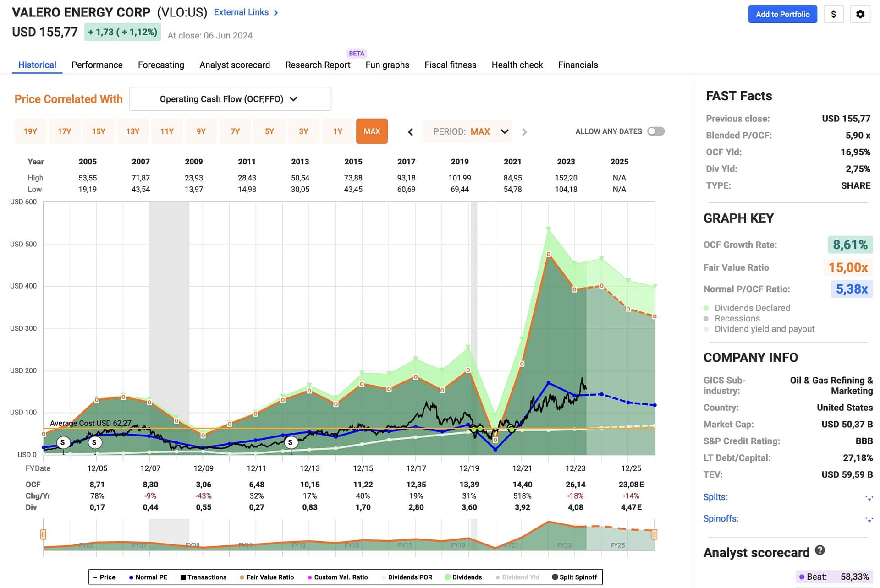Select the 17Y time range
Image resolution: width=880 pixels, height=588 pixels.
point(64,131)
